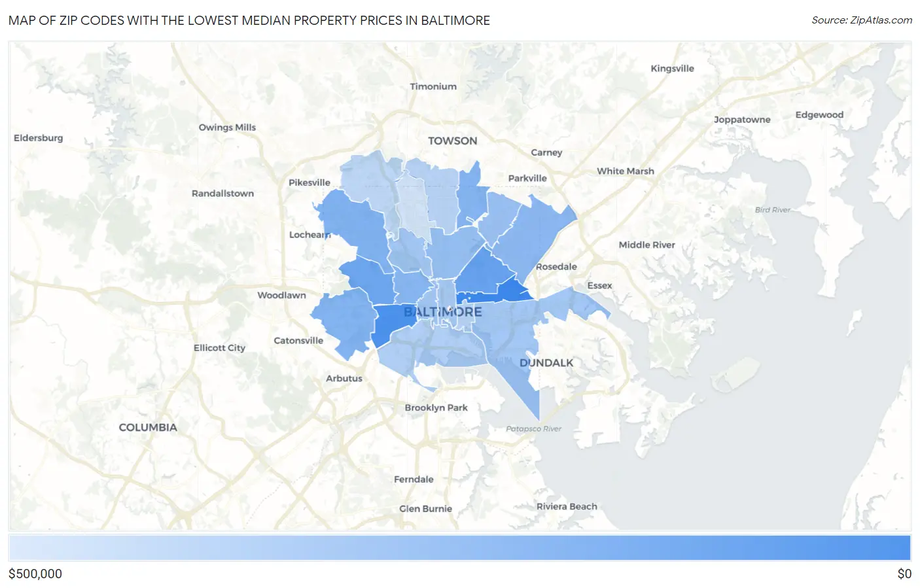Select the Joppatowne label
Image resolution: width=920 pixels, height=588 pixels.
pos(742,120)
